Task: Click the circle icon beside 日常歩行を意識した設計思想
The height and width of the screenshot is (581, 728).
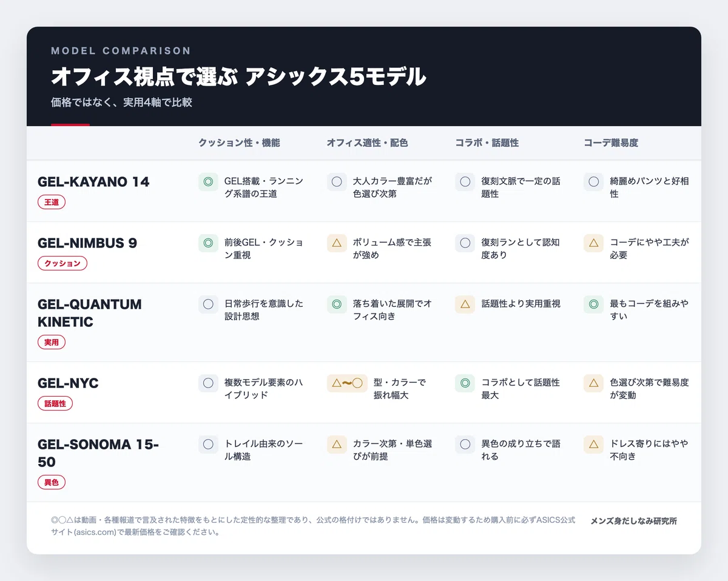Action: [208, 304]
